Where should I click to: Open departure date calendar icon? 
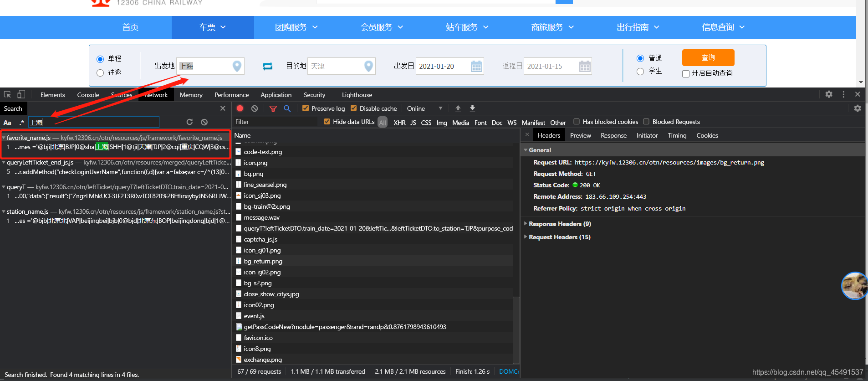coord(476,67)
